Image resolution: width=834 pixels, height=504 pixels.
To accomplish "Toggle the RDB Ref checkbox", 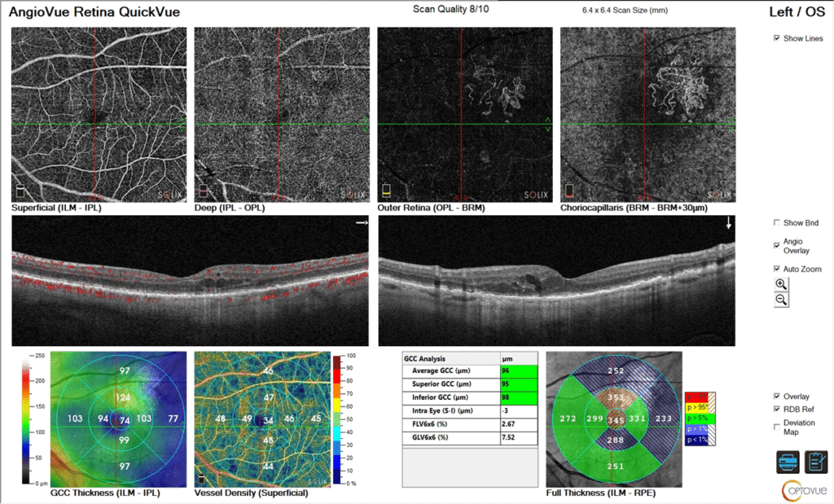I will (x=776, y=410).
